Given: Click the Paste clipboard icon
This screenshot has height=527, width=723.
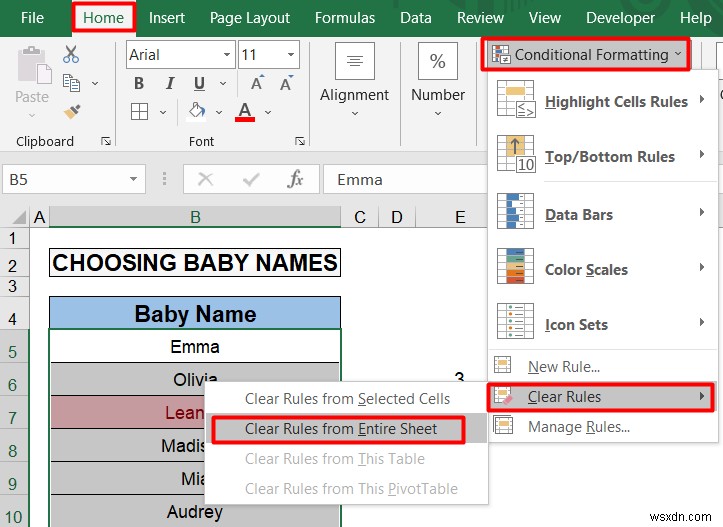Looking at the screenshot, I should [x=34, y=65].
